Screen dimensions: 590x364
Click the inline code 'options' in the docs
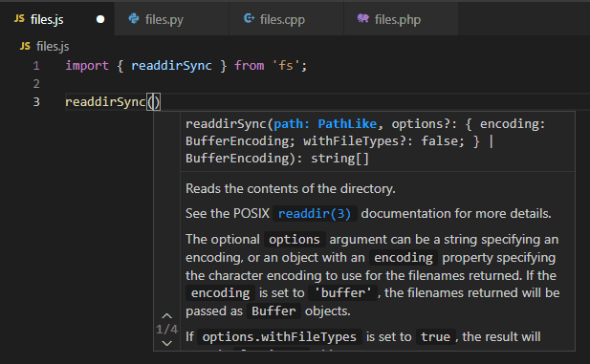295,240
